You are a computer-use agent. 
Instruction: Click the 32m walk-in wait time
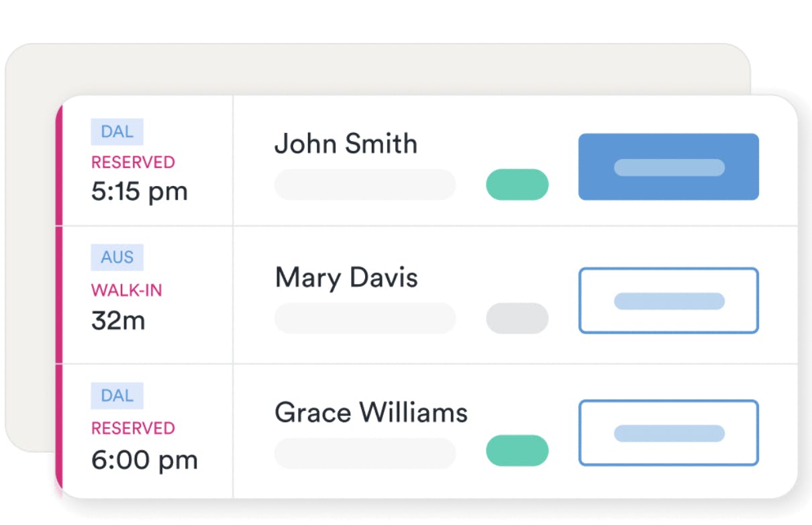click(118, 320)
